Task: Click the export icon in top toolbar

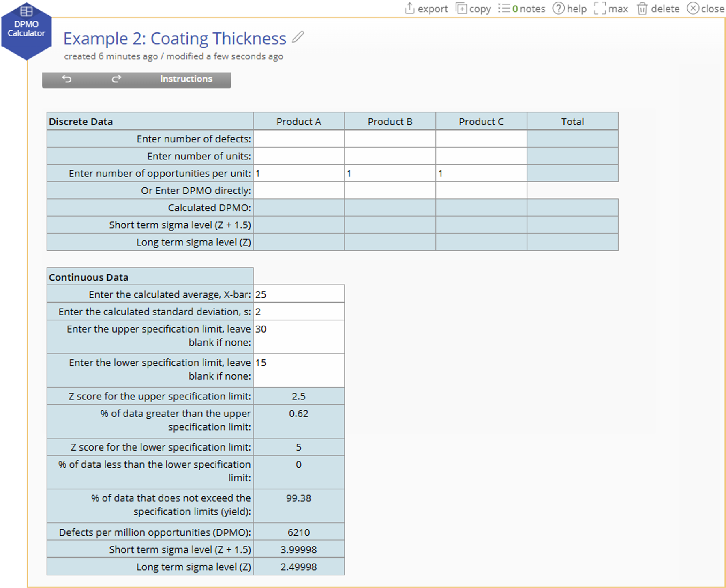Action: pos(409,9)
